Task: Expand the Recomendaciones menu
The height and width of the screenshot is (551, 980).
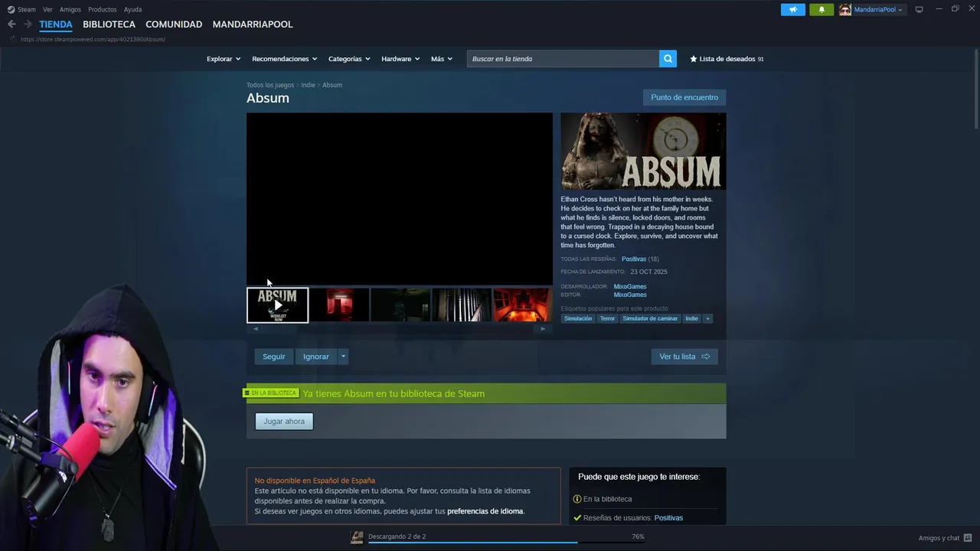Action: click(285, 59)
